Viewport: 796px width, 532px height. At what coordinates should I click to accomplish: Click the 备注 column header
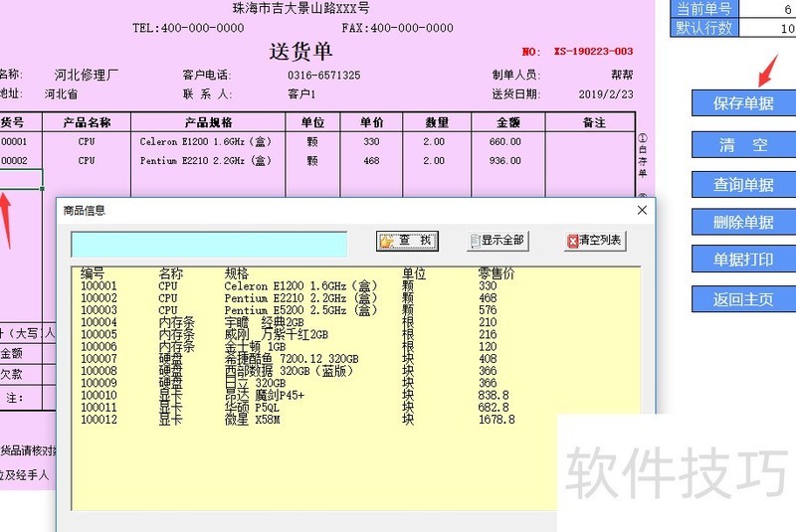[x=590, y=122]
